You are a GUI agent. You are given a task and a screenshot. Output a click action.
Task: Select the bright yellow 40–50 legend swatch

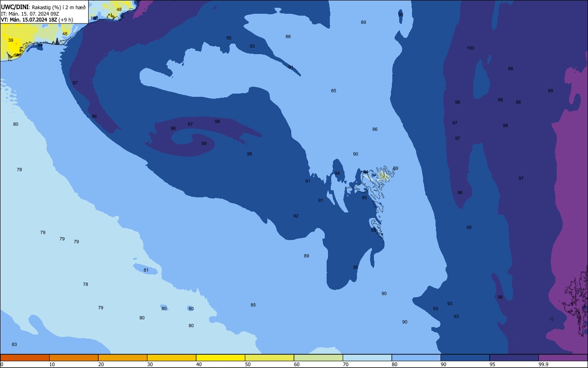tap(220, 357)
